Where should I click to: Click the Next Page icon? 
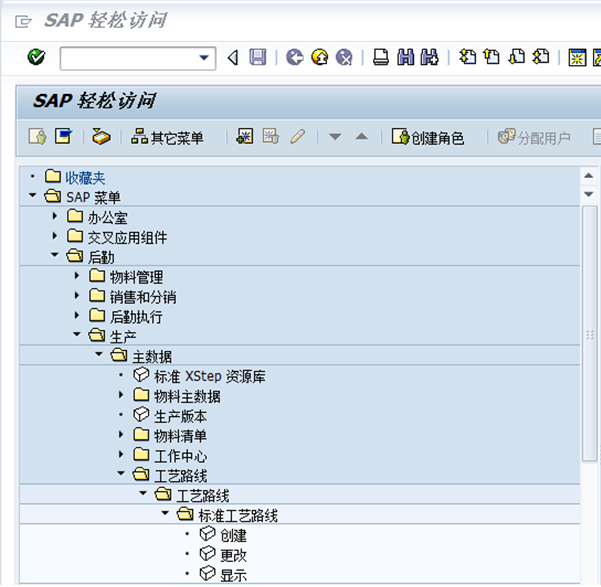click(517, 57)
